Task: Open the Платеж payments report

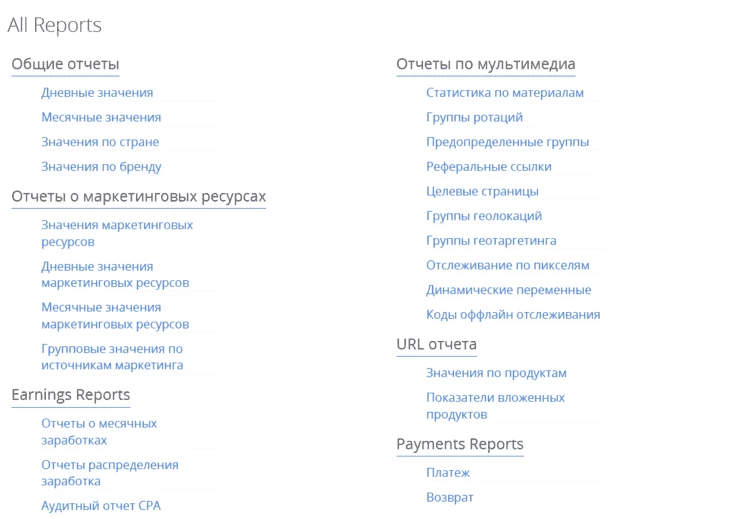Action: tap(448, 472)
